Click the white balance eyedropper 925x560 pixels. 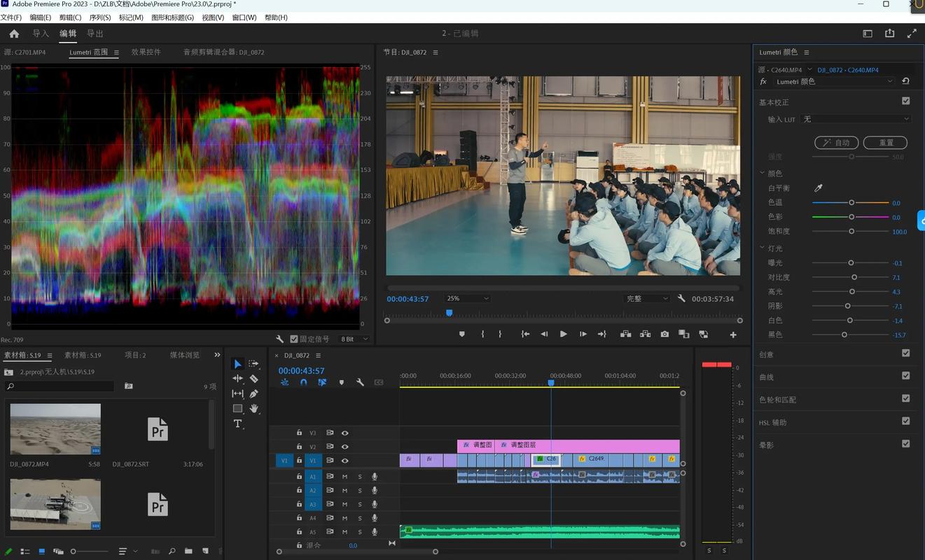818,188
